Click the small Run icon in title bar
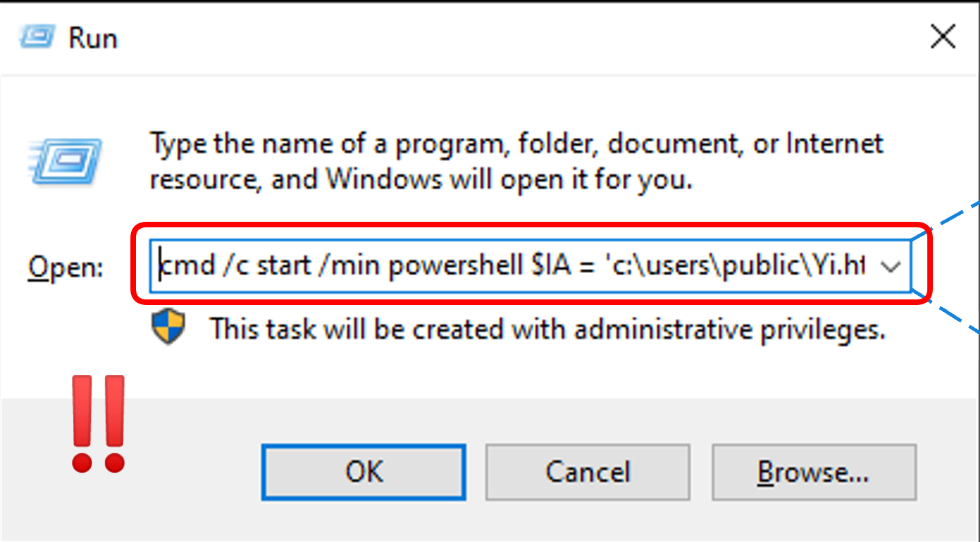Image resolution: width=980 pixels, height=542 pixels. pos(37,36)
